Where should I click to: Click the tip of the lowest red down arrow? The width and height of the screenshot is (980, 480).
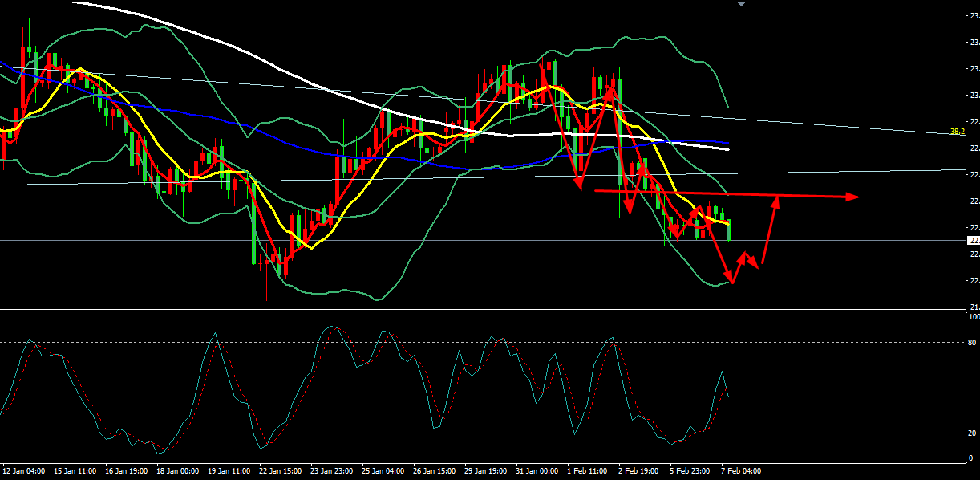[732, 282]
